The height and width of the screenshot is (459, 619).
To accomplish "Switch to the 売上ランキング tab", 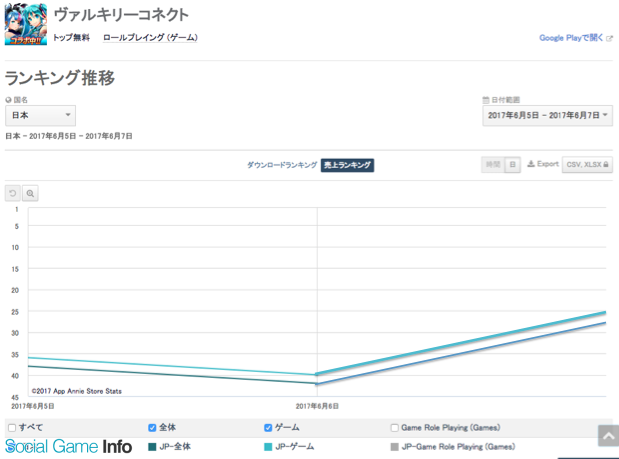I will 347,165.
